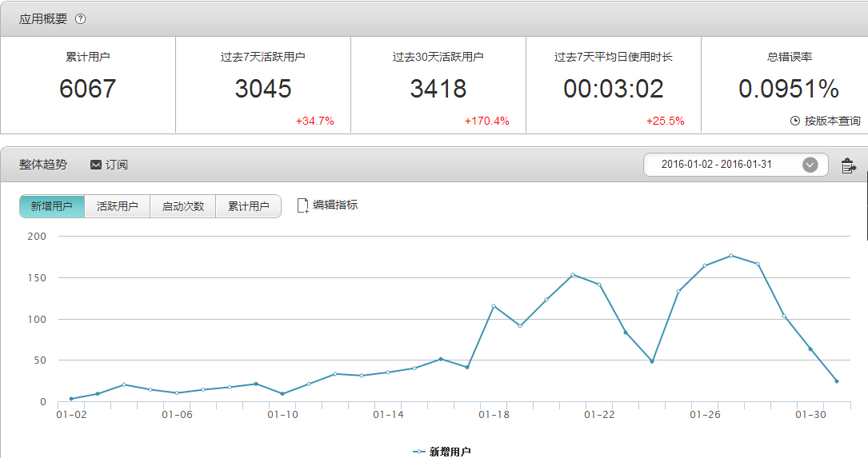Screen dimensions: 868x458
Task: Click the 累计用户 value 6067
Action: tap(87, 89)
